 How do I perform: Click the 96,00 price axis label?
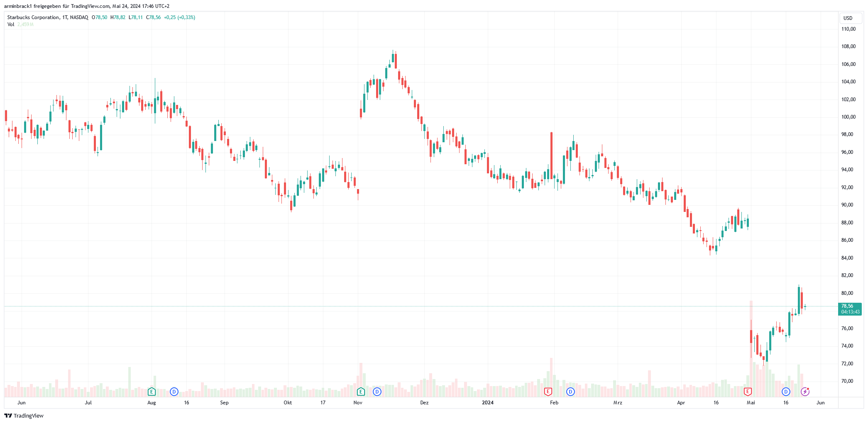coord(847,152)
